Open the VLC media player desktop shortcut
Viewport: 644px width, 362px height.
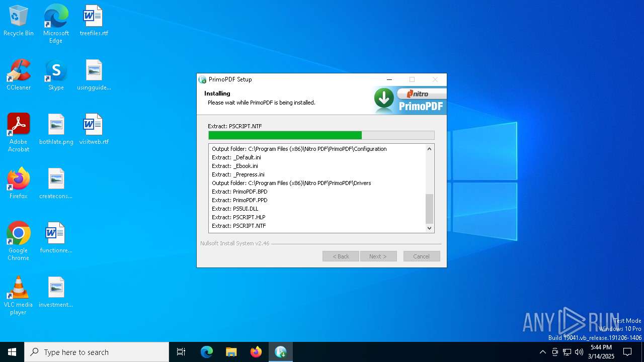19,296
